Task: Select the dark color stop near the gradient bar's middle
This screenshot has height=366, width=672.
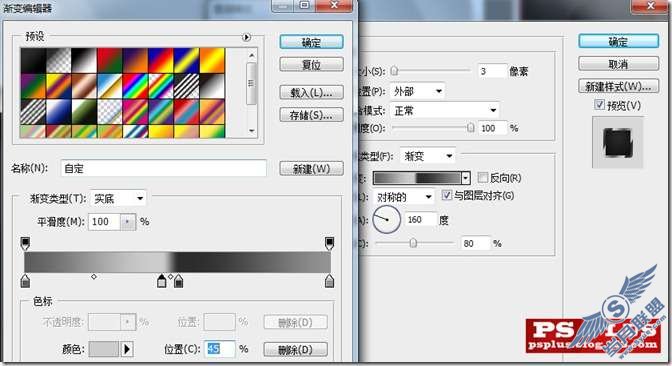Action: coord(179,281)
